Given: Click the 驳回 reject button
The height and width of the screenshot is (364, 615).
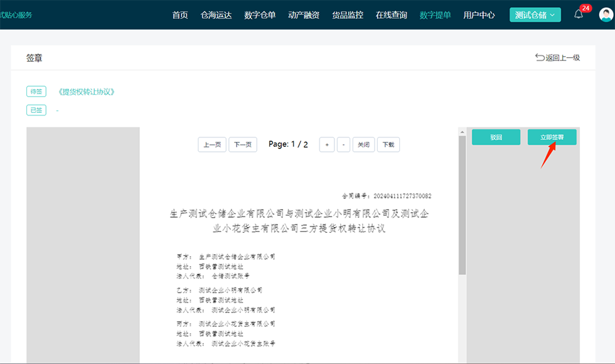Looking at the screenshot, I should pyautogui.click(x=496, y=137).
